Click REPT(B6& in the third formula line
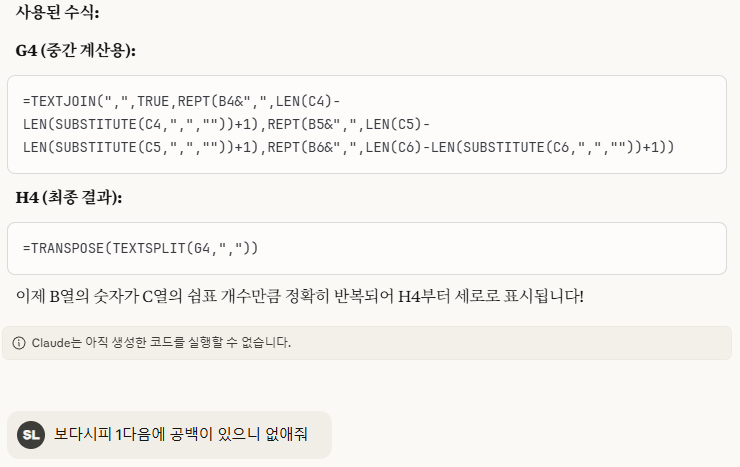The width and height of the screenshot is (740, 467). [301, 147]
